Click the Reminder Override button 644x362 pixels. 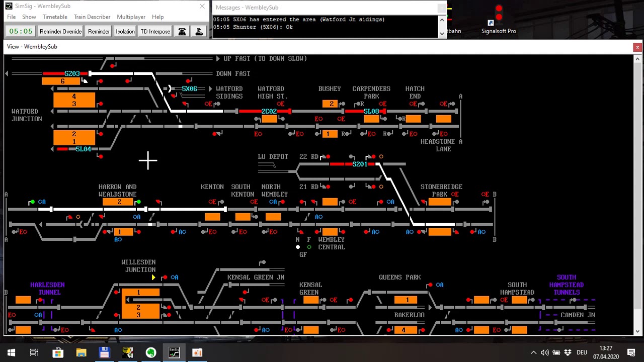click(60, 31)
